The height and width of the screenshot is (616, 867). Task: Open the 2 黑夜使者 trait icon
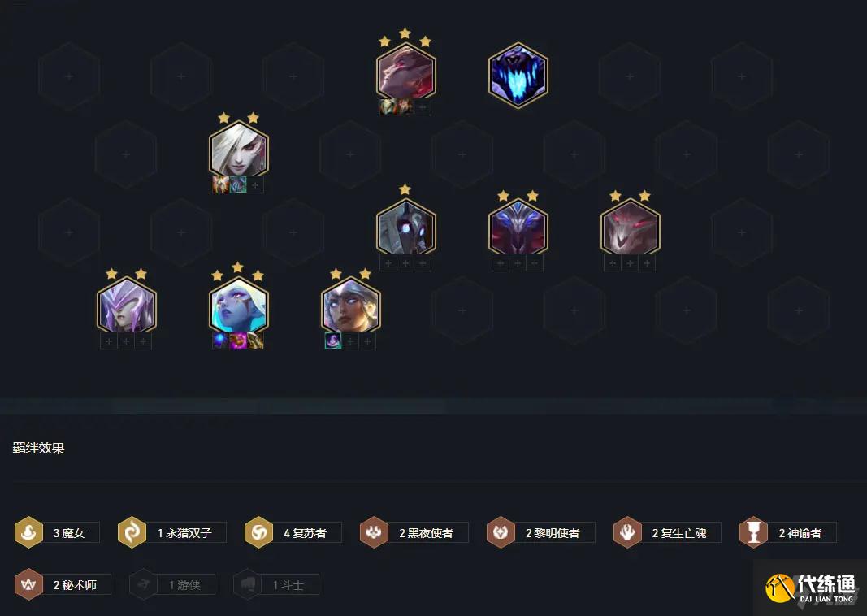click(x=375, y=532)
